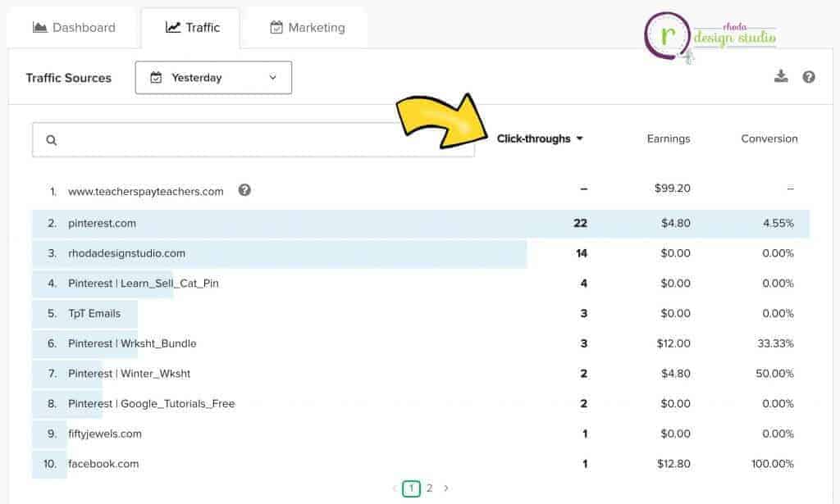Select Pinterest | Google_Tutorials_Free row
Screen dimensions: 840x504
[x=421, y=403]
